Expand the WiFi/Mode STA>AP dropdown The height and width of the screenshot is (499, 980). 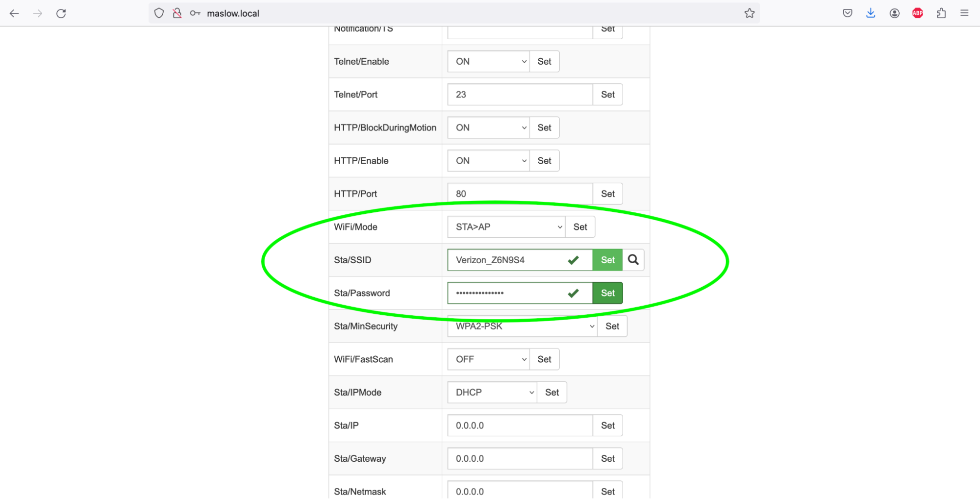coord(506,227)
